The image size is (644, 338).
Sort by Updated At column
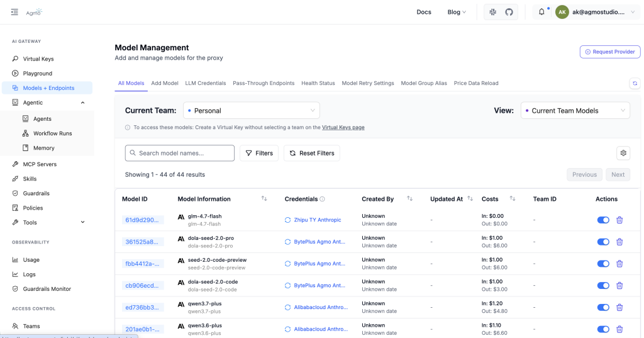point(470,199)
